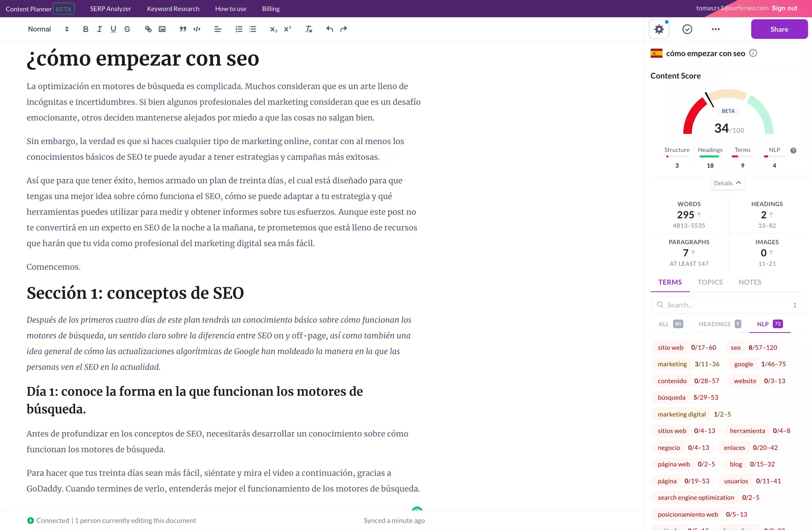Open Keyword Research from the top menu
Viewport: 812px width, 530px height.
click(173, 9)
